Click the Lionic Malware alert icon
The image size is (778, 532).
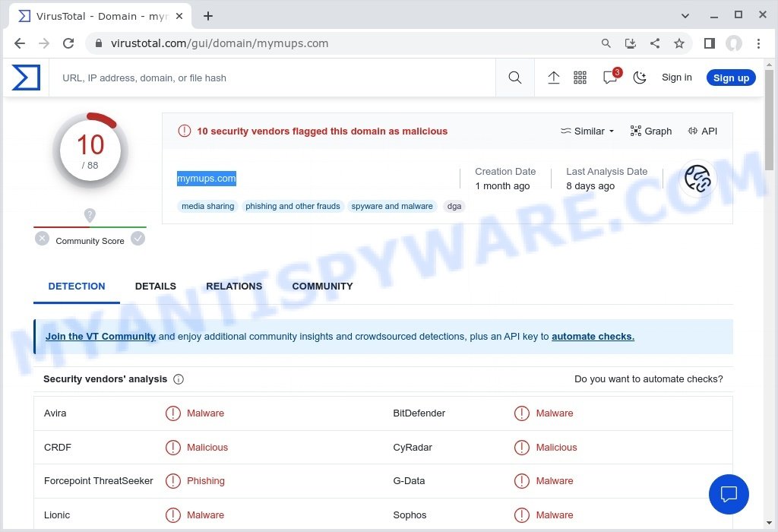tap(172, 515)
